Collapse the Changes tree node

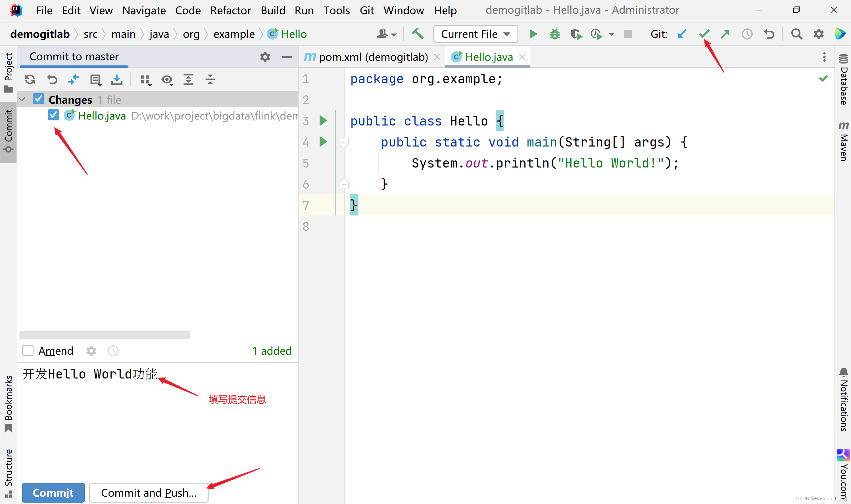point(22,99)
